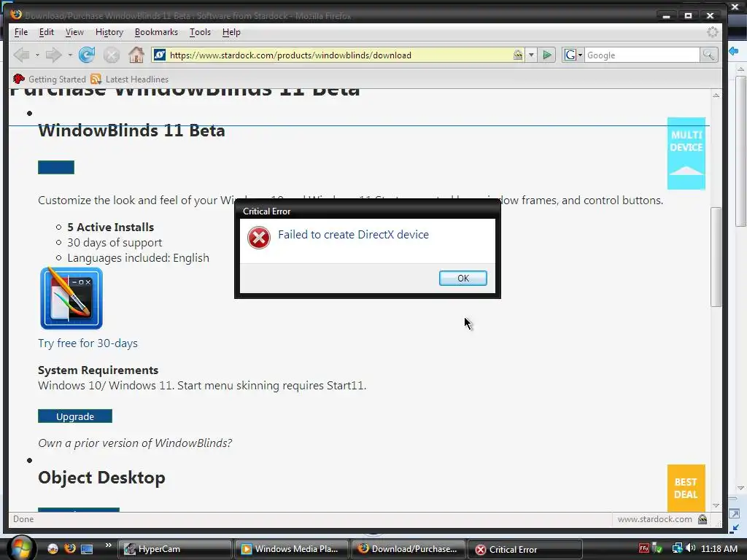Click the green Go arrow button
This screenshot has height=560, width=747.
coord(547,55)
